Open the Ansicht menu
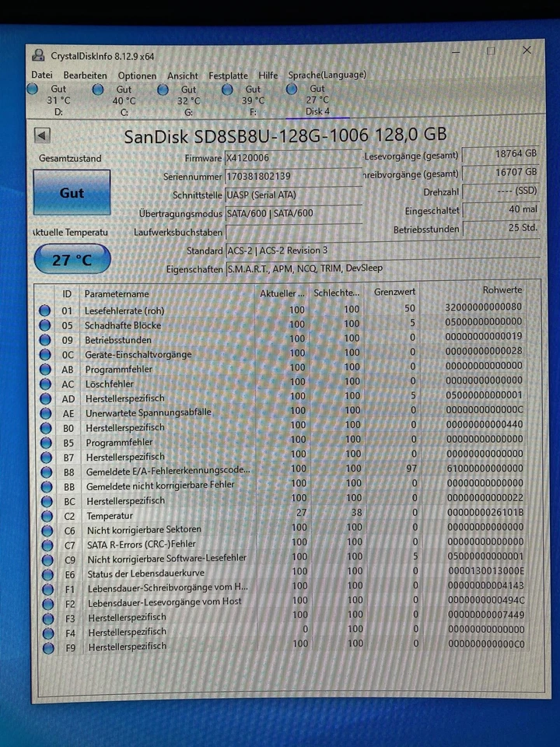The image size is (560, 747). pyautogui.click(x=182, y=75)
